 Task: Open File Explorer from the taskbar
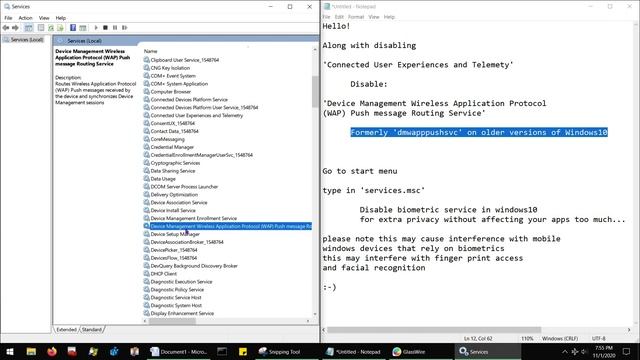31,351
